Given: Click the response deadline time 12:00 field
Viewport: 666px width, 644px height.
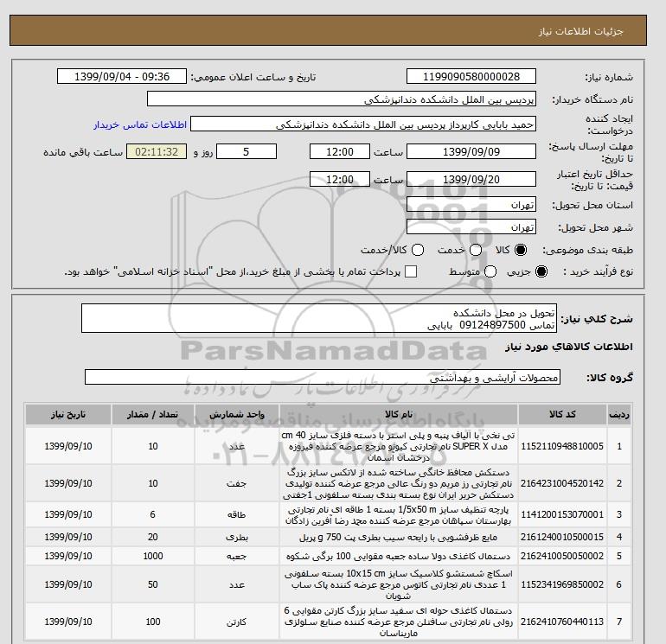Looking at the screenshot, I should [x=340, y=151].
